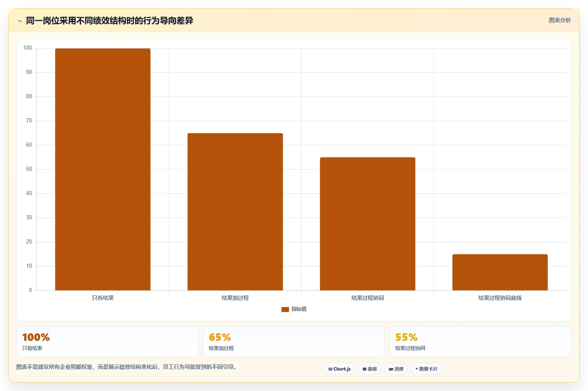Viewport: 588px width, 391px height.
Task: Select the 进度 tag pill
Action: coord(396,369)
